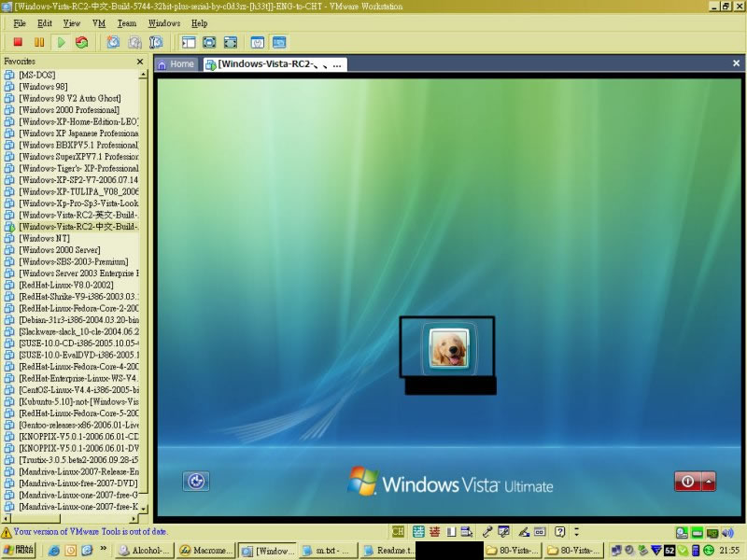Switch to quick switch mode from the toolbar

pos(209,42)
